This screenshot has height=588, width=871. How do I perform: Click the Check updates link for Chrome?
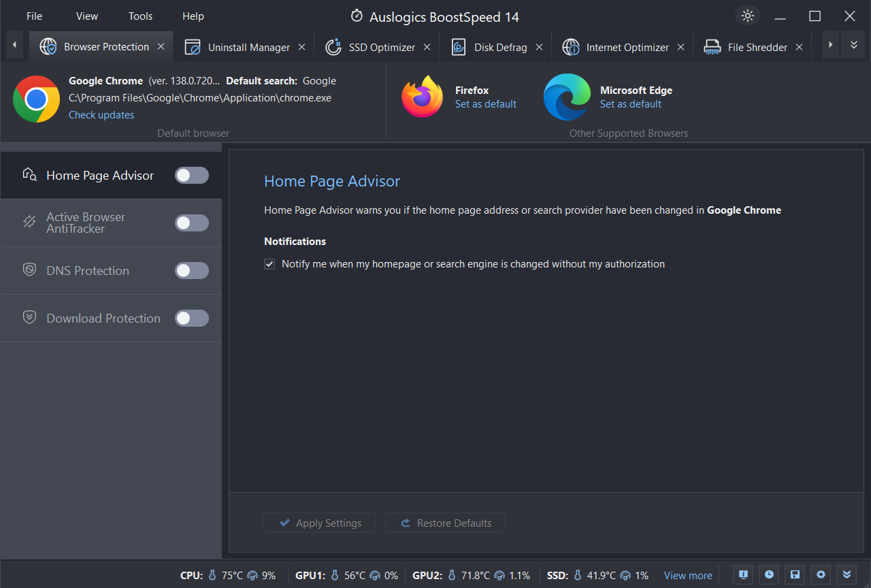[x=101, y=115]
